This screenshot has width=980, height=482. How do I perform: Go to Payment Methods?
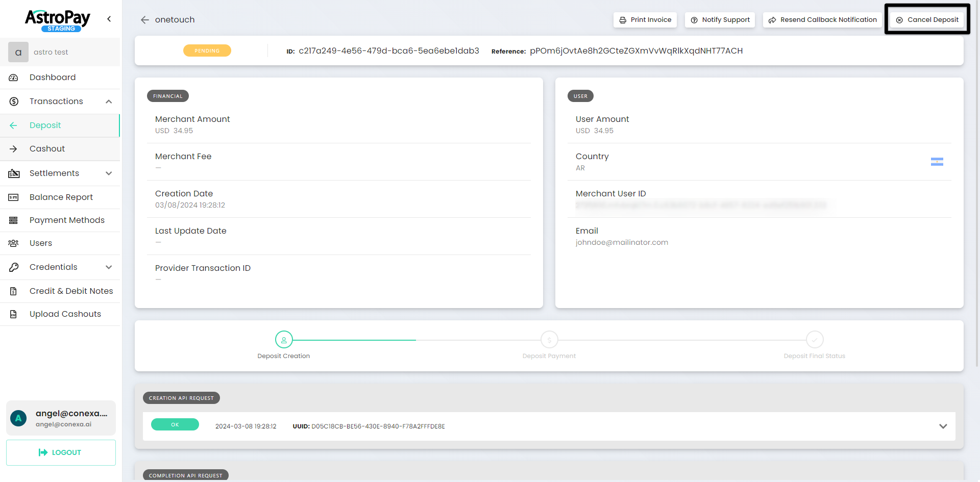click(60, 220)
